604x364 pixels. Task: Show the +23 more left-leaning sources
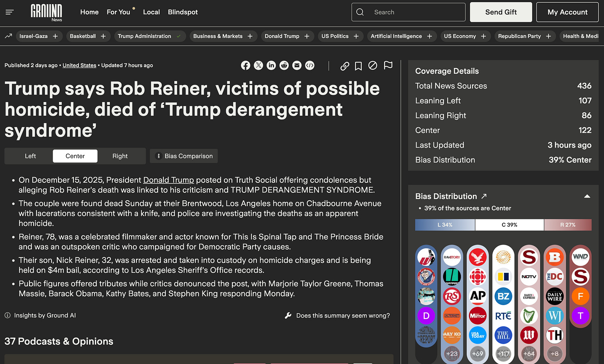pyautogui.click(x=452, y=354)
